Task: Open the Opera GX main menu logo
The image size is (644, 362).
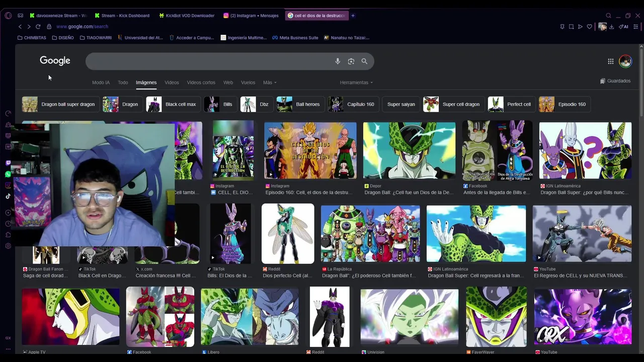Action: 8,16
